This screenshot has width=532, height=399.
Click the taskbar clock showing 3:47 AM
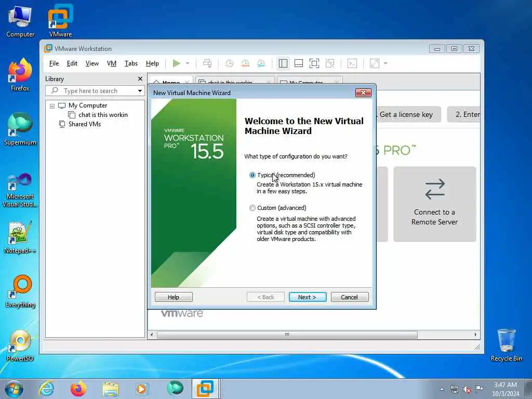point(506,389)
